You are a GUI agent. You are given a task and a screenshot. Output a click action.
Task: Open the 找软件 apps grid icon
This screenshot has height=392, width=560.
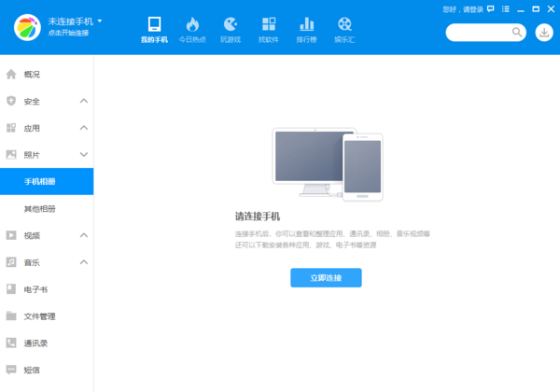click(268, 24)
